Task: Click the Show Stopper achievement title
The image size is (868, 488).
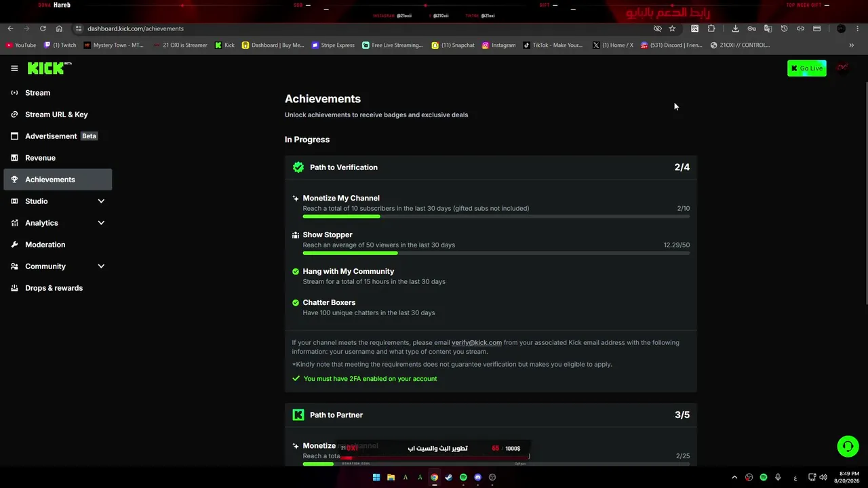Action: click(x=328, y=235)
